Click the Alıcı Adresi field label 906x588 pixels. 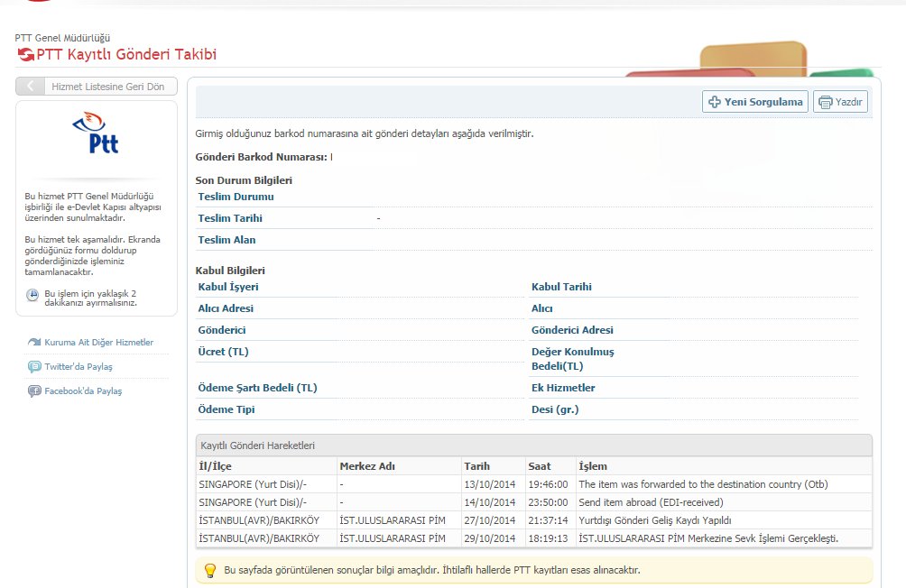(x=226, y=308)
